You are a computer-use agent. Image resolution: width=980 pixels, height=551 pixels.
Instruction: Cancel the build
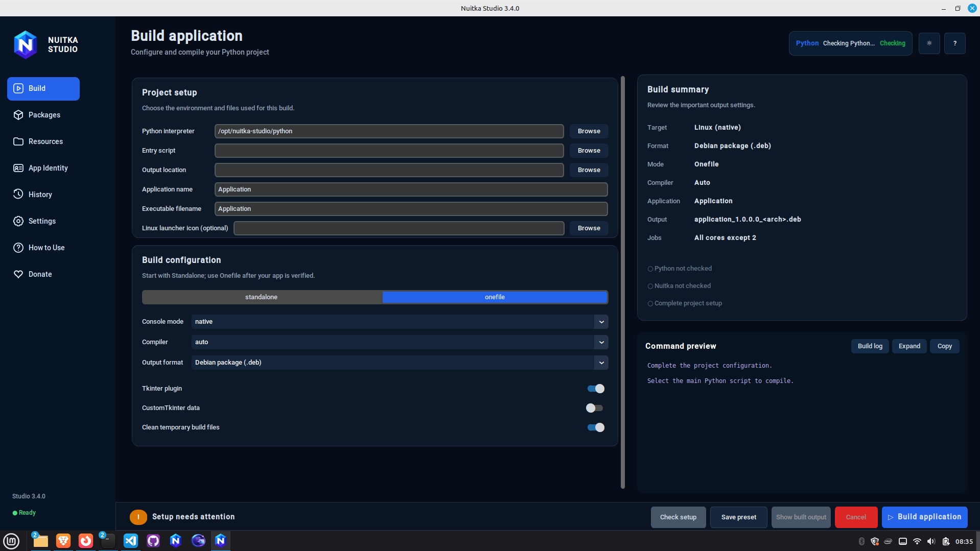pos(856,517)
